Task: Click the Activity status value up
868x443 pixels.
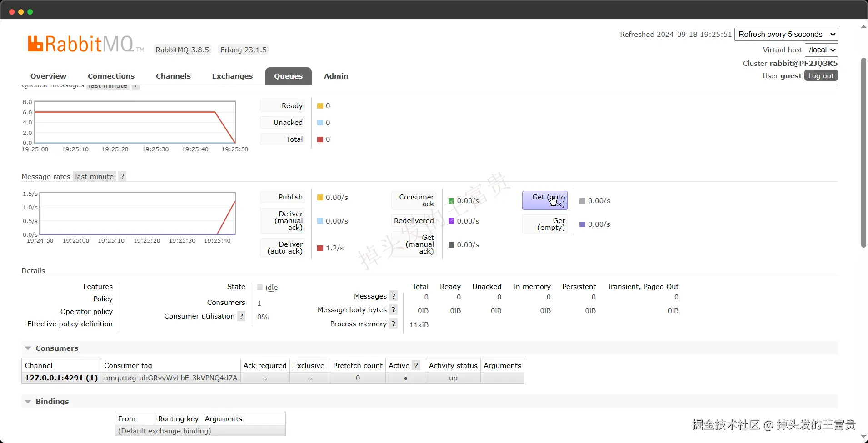Action: 453,378
